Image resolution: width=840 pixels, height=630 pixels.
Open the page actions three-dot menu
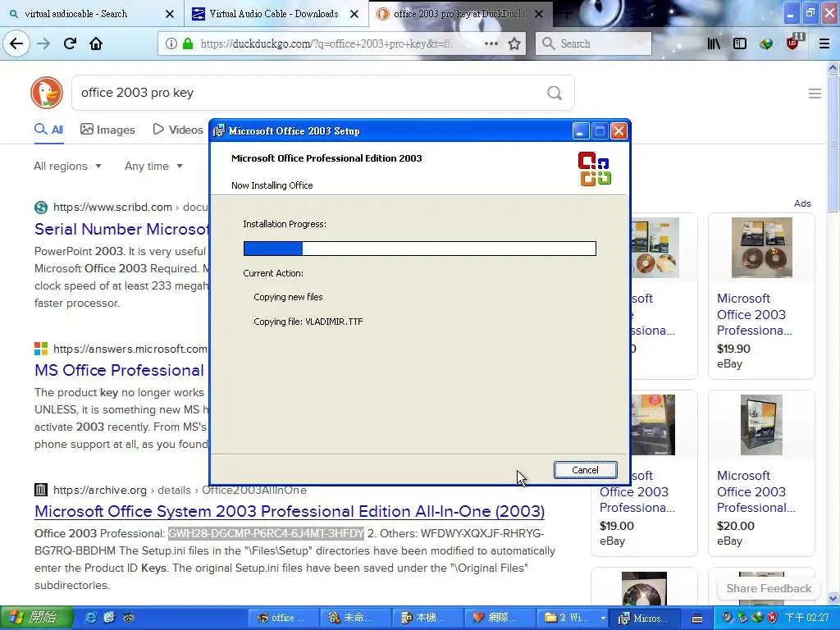point(491,43)
